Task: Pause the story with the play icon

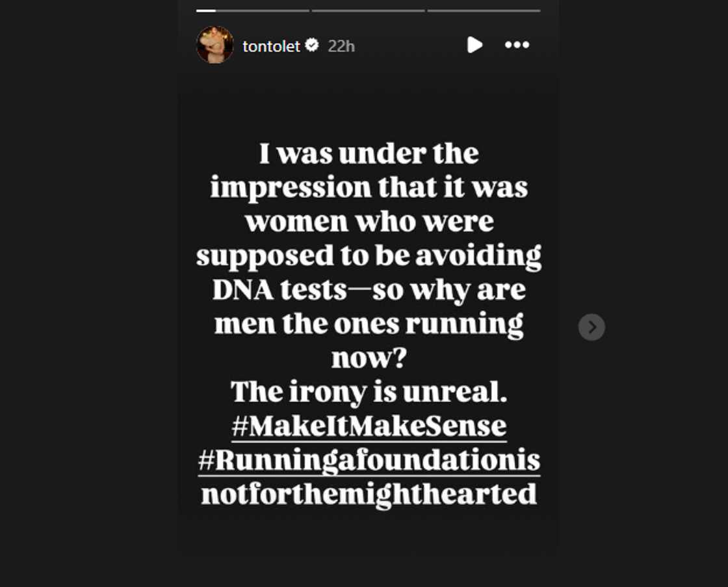Action: click(474, 45)
